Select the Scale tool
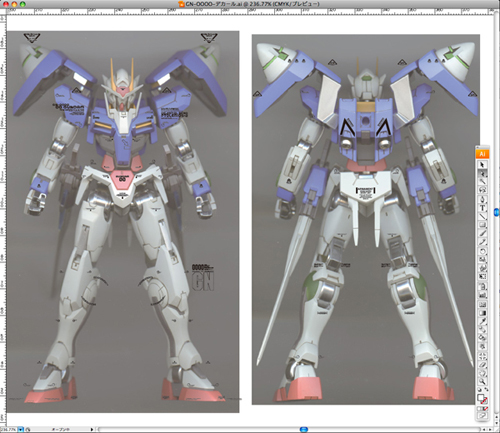 click(482, 260)
